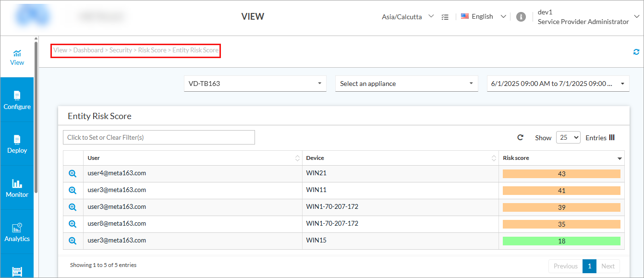Open details for user3@meta163.com WIN15 row

click(73, 241)
